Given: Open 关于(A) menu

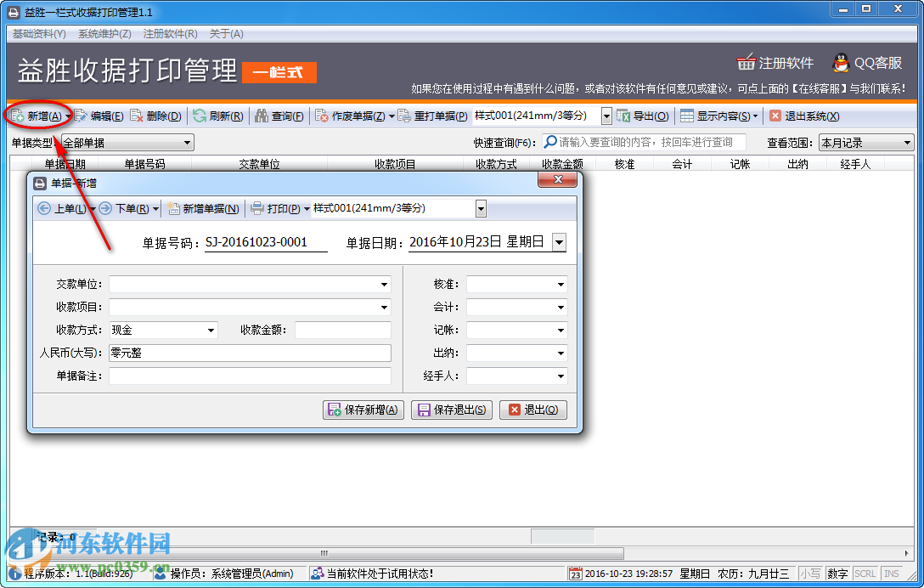Looking at the screenshot, I should point(226,34).
